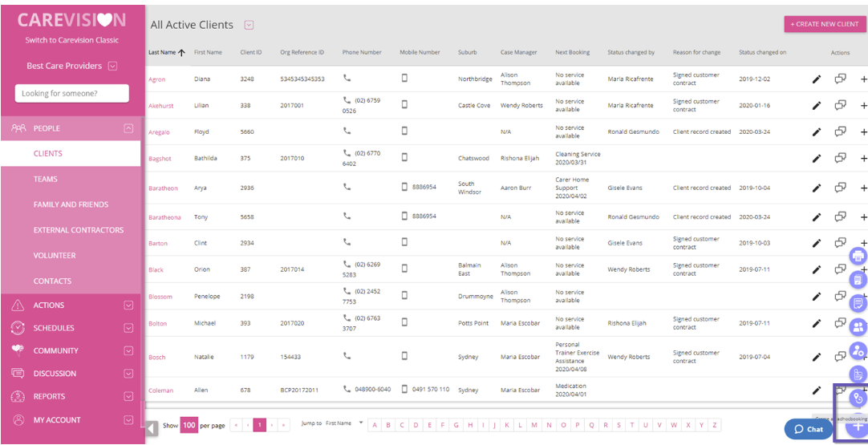Click the ad hoc booking floating button
This screenshot has height=445, width=868.
pyautogui.click(x=858, y=398)
